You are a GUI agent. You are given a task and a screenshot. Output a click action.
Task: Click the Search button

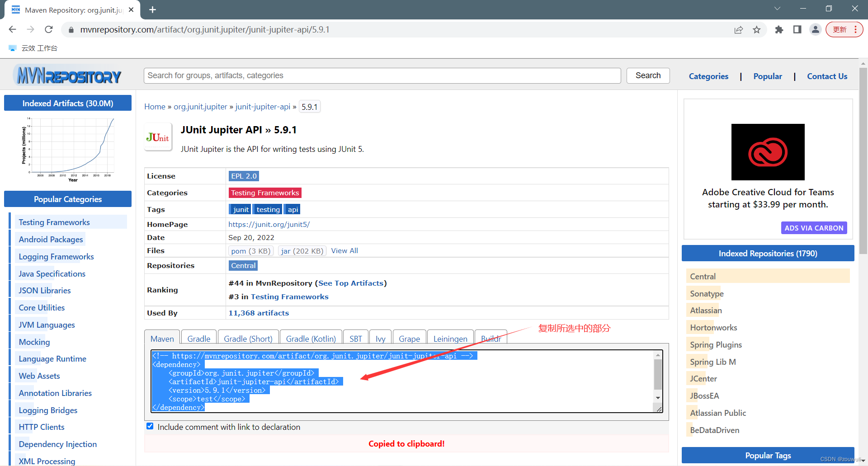click(x=648, y=75)
